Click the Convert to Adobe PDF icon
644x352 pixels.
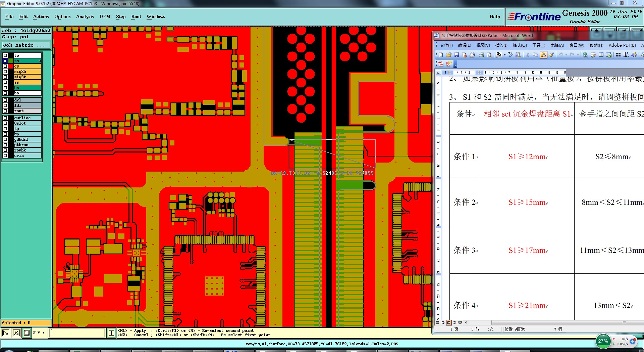(x=441, y=64)
